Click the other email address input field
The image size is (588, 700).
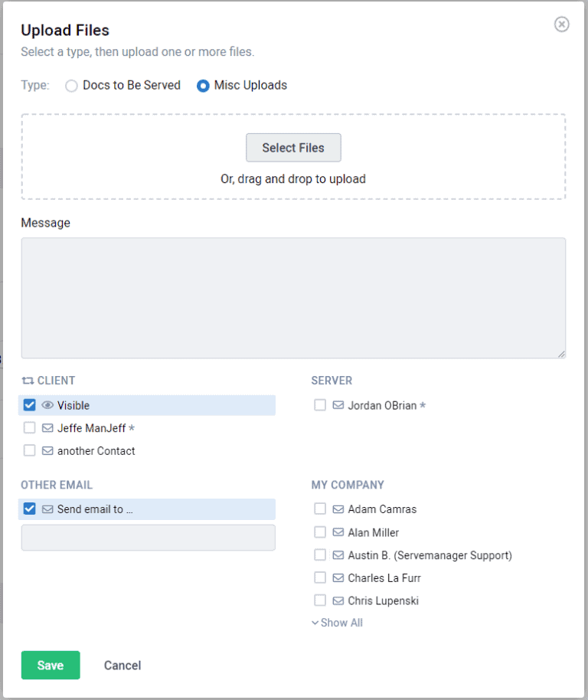pos(147,537)
